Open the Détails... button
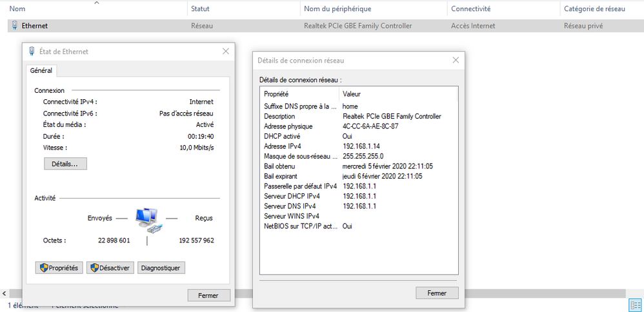644x312 pixels. [65, 164]
